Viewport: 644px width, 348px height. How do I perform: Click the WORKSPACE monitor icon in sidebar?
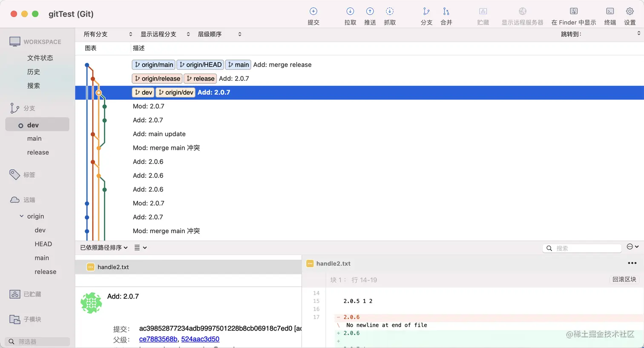pos(15,42)
